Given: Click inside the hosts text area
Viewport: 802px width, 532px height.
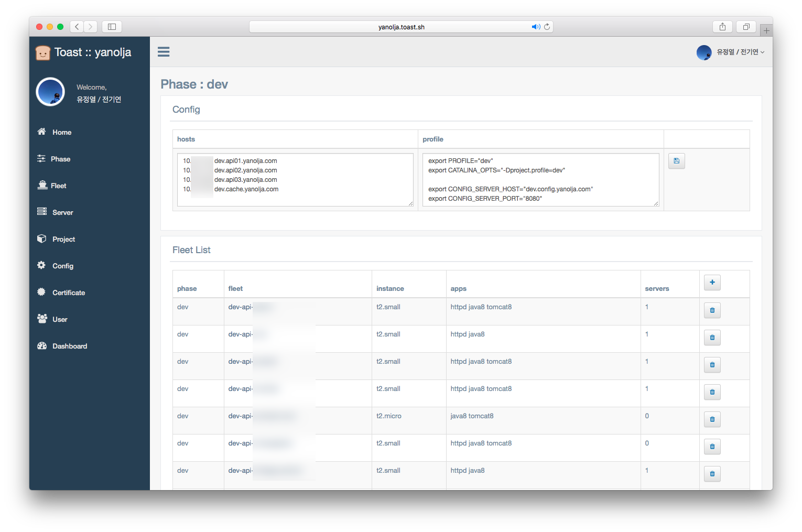Looking at the screenshot, I should point(295,180).
